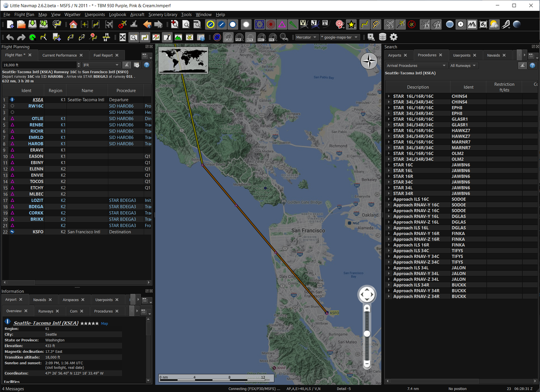Open the options gear icon
540x392 pixels.
pos(394,37)
